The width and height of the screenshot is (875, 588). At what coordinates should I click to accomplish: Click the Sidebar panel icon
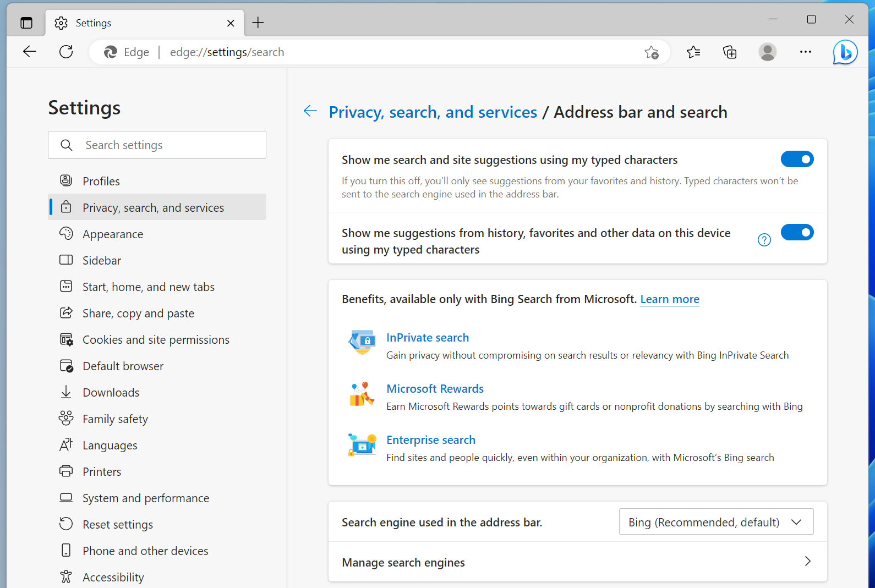[x=66, y=260]
